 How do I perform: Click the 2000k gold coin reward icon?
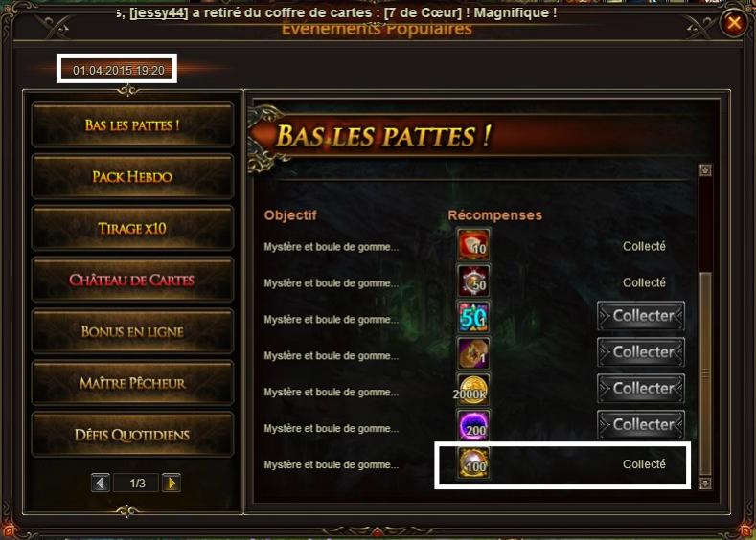[473, 390]
